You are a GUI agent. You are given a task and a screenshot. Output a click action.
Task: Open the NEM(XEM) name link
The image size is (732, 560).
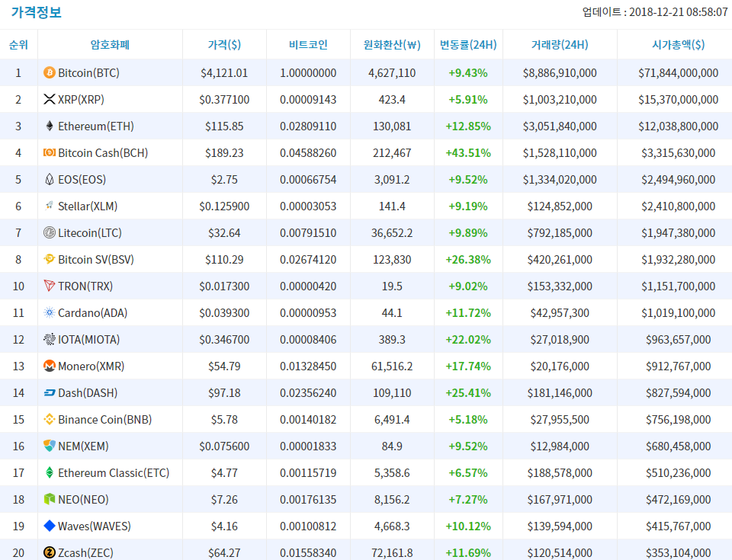(x=83, y=446)
